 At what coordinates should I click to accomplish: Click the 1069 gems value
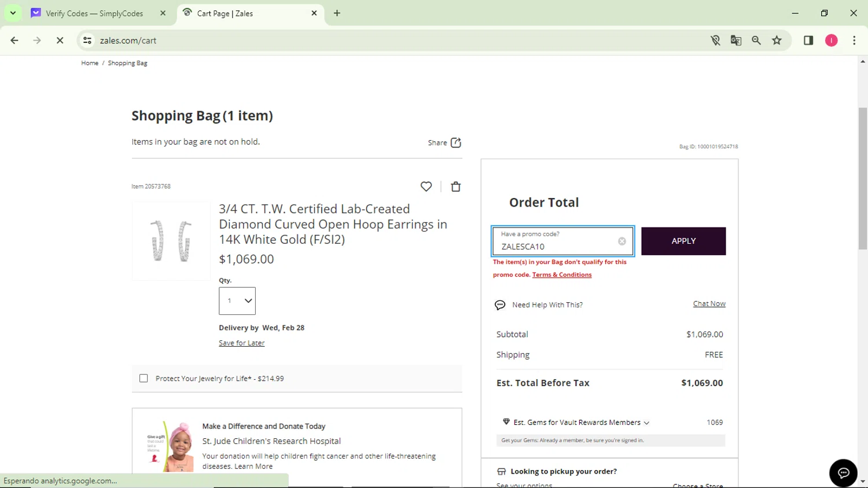(715, 422)
